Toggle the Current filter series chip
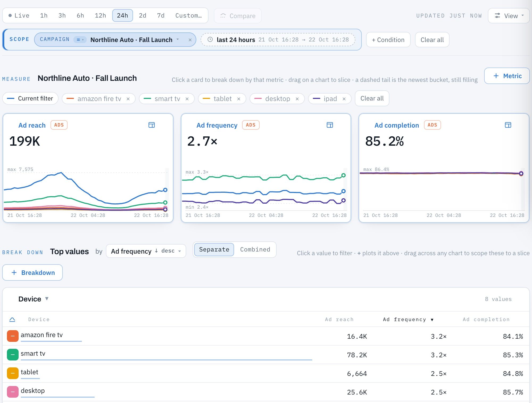Viewport: 532px width, 403px height. pyautogui.click(x=30, y=99)
